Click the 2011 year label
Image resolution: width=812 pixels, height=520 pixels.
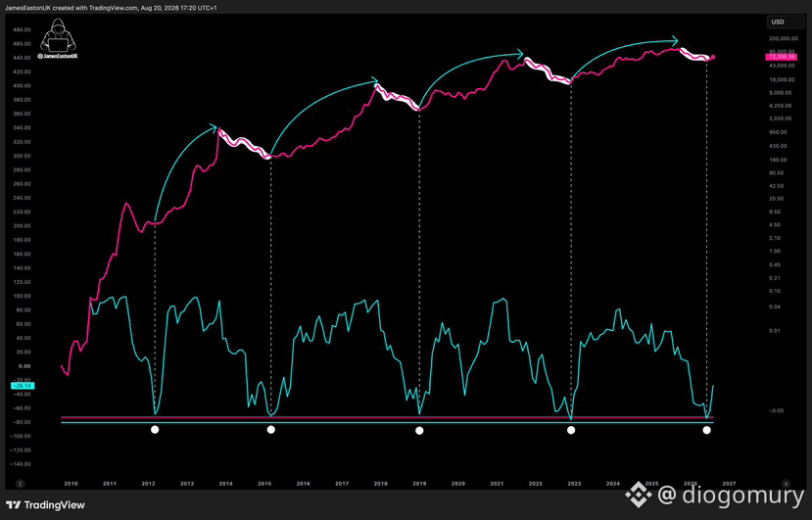(110, 484)
